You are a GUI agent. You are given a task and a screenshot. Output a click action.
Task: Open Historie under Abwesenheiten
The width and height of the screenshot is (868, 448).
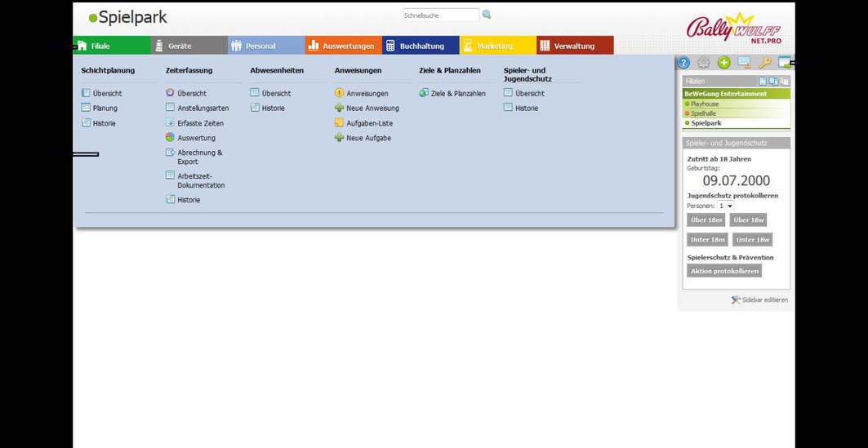coord(274,109)
